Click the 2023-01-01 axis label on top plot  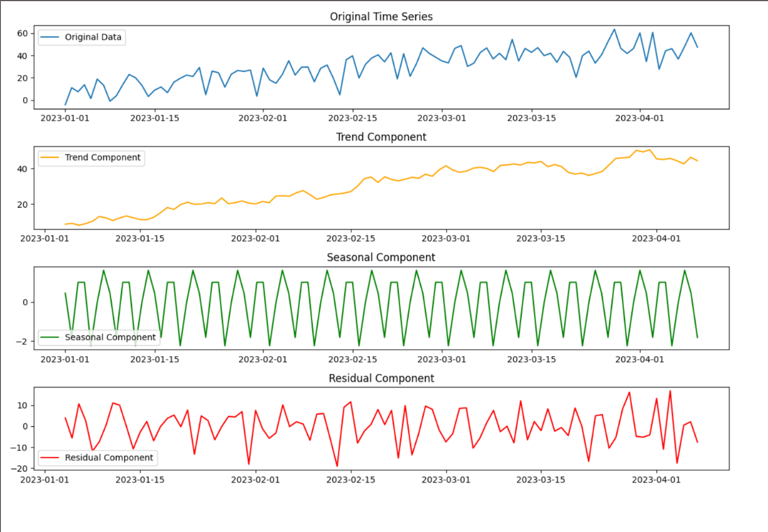(x=65, y=118)
